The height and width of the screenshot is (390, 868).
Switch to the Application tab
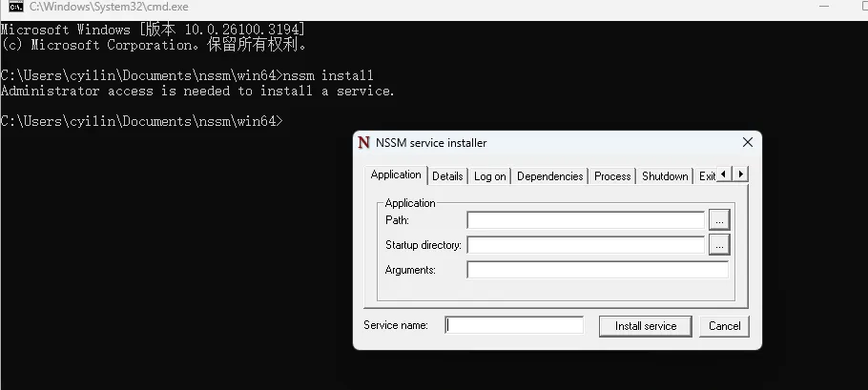pyautogui.click(x=396, y=174)
